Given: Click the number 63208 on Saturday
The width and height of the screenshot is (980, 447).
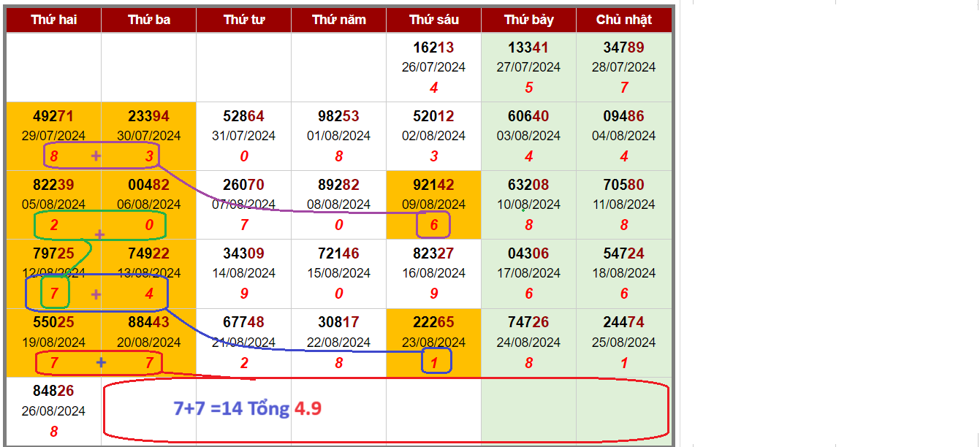Looking at the screenshot, I should pos(528,185).
